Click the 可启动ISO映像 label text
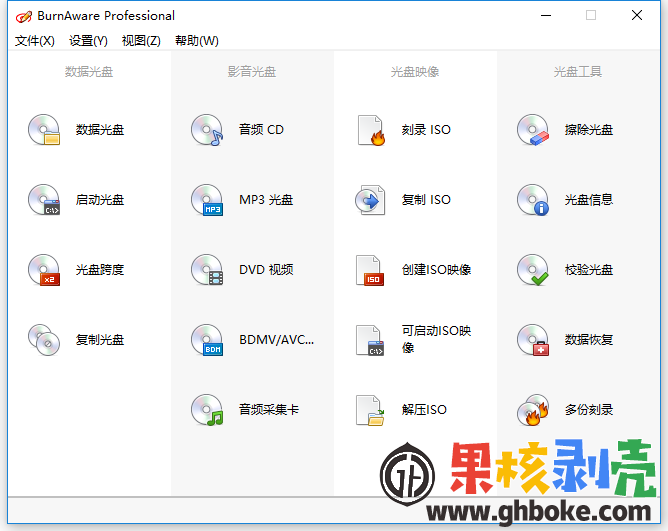Image resolution: width=668 pixels, height=531 pixels. (x=437, y=339)
